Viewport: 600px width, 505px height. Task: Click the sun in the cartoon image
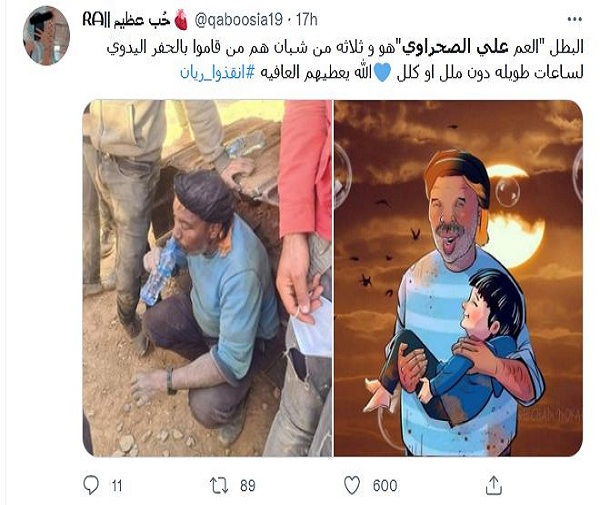pyautogui.click(x=513, y=218)
